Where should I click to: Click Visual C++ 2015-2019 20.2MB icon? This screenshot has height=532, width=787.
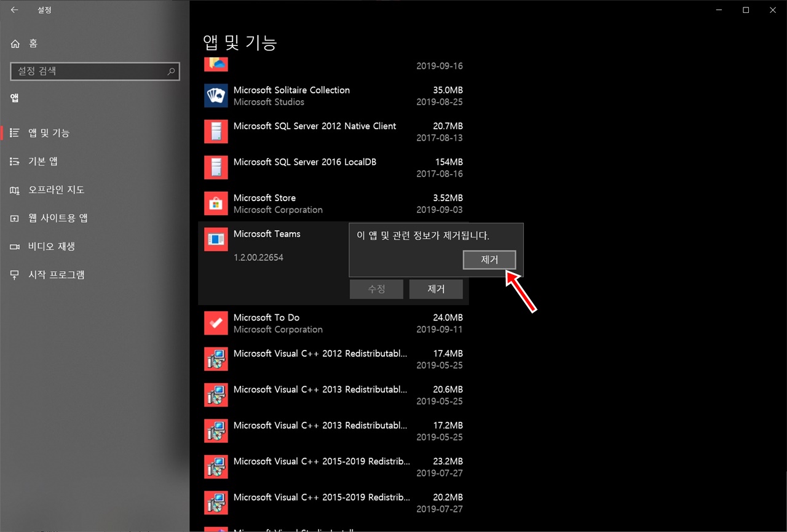[216, 503]
